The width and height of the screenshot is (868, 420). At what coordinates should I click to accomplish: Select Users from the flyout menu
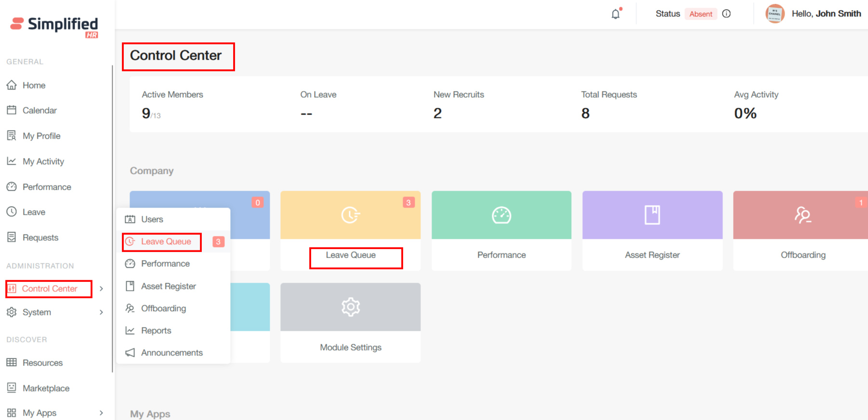pyautogui.click(x=152, y=219)
